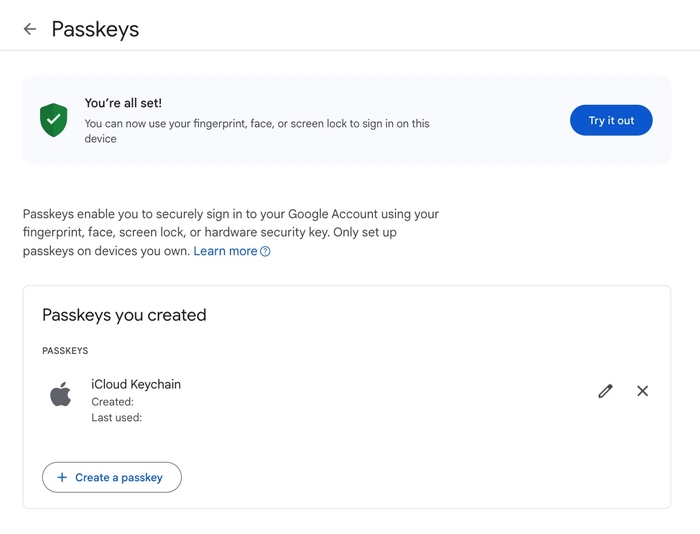Click the Passkeys you created heading
This screenshot has width=700, height=534.
[x=124, y=315]
